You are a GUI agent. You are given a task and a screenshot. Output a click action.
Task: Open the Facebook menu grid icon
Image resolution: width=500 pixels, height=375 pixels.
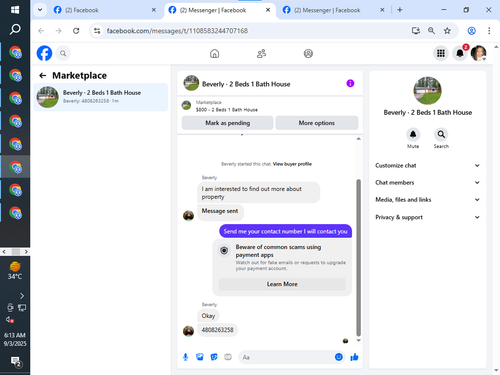[x=441, y=53]
